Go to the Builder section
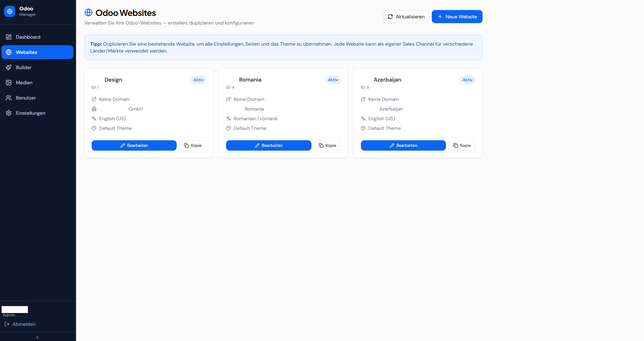The image size is (644, 341). pos(37,67)
